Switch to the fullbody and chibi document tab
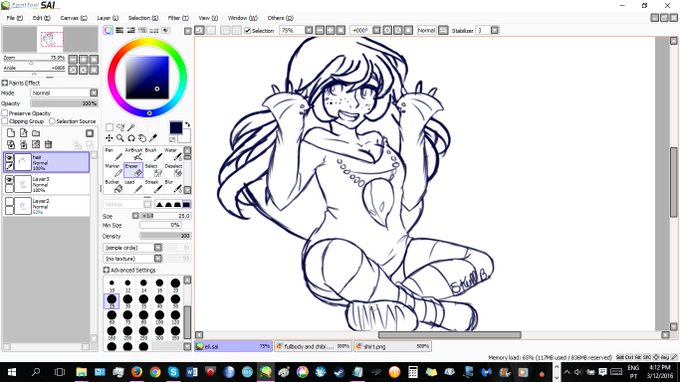Image resolution: width=680 pixels, height=382 pixels. click(x=313, y=346)
